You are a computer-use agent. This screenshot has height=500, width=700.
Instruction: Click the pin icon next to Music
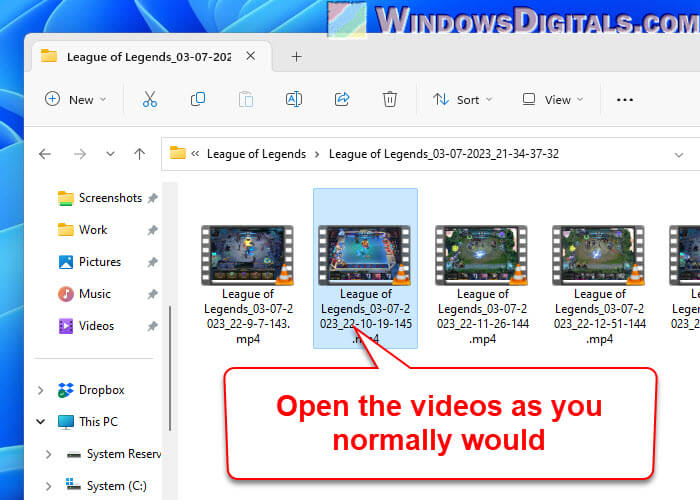[x=153, y=294]
